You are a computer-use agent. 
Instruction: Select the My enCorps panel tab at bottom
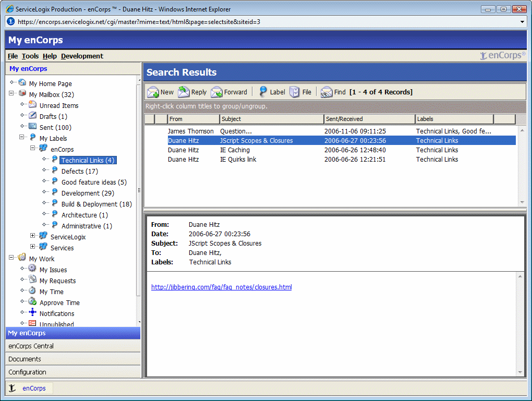73,333
